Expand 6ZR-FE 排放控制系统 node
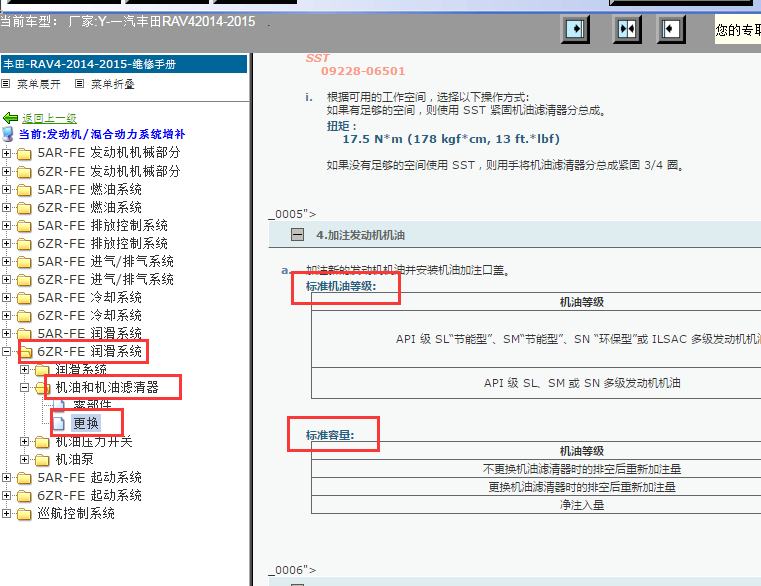The height and width of the screenshot is (586, 761). [6, 243]
